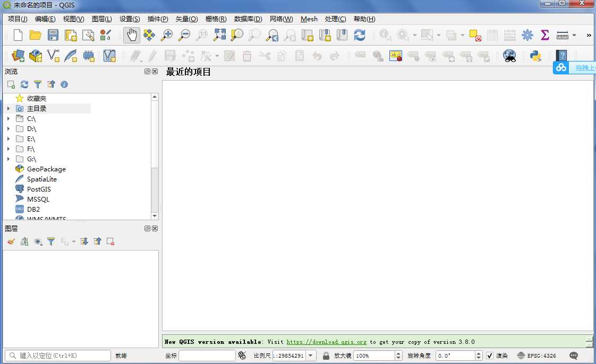596x364 pixels.
Task: Click the New SpatiaLite Layer feather icon
Action: pyautogui.click(x=71, y=56)
